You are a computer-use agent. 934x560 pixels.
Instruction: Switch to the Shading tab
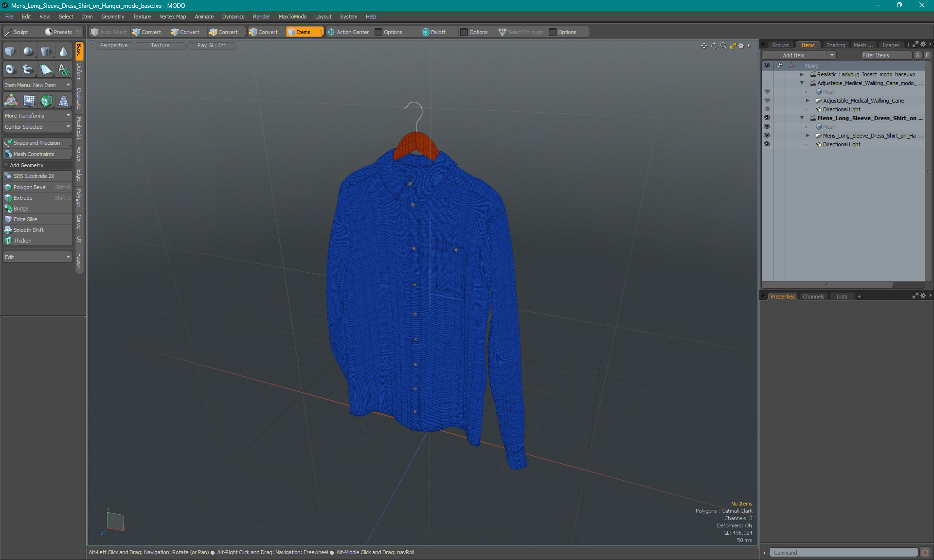click(835, 45)
